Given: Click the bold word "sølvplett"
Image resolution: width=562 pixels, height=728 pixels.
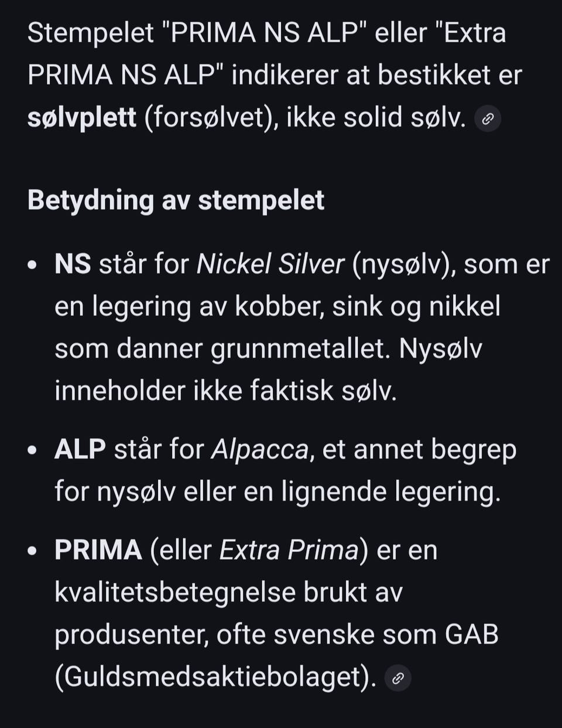Looking at the screenshot, I should tap(82, 118).
